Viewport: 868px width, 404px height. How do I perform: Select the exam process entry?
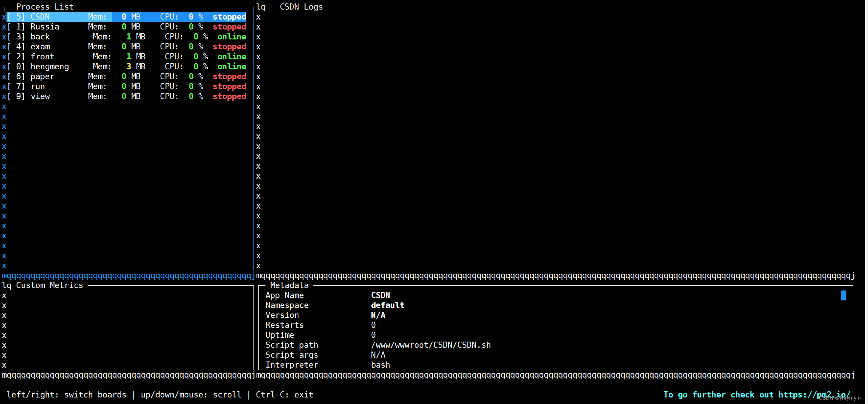click(x=40, y=47)
